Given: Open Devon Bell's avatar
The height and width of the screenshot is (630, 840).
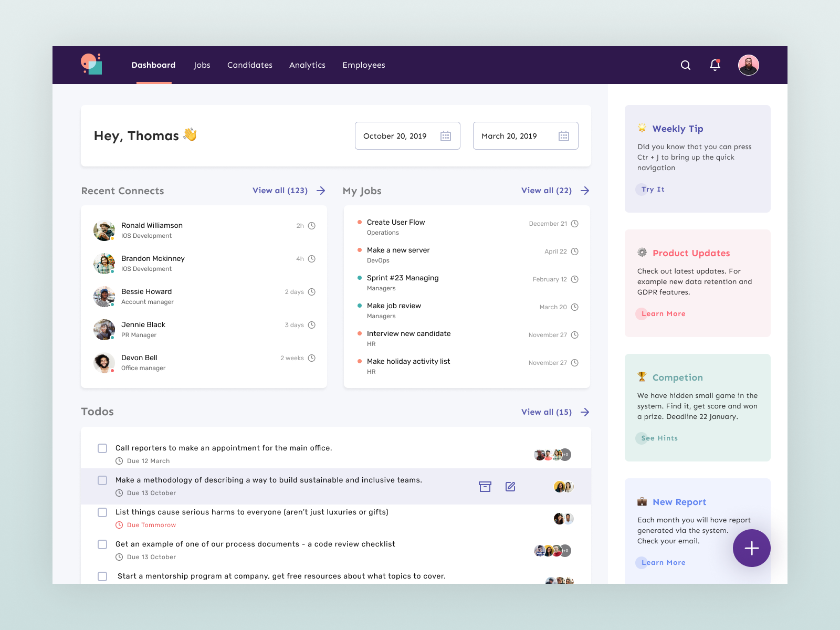Looking at the screenshot, I should pos(104,363).
